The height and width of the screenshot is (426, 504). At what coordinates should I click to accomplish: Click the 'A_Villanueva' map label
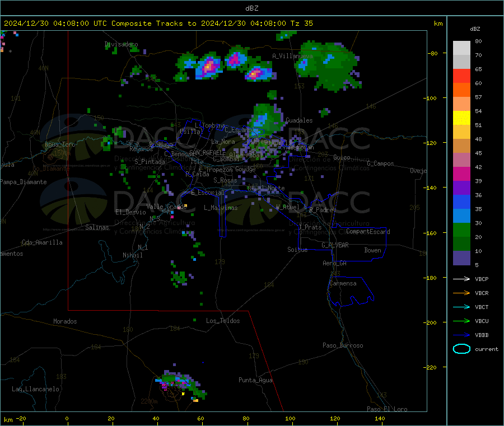click(x=292, y=56)
